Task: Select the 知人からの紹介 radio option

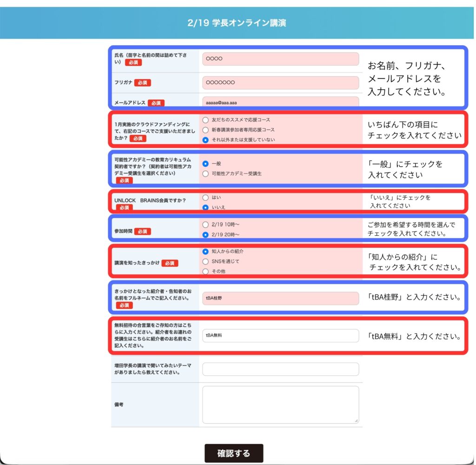Action: tap(206, 251)
